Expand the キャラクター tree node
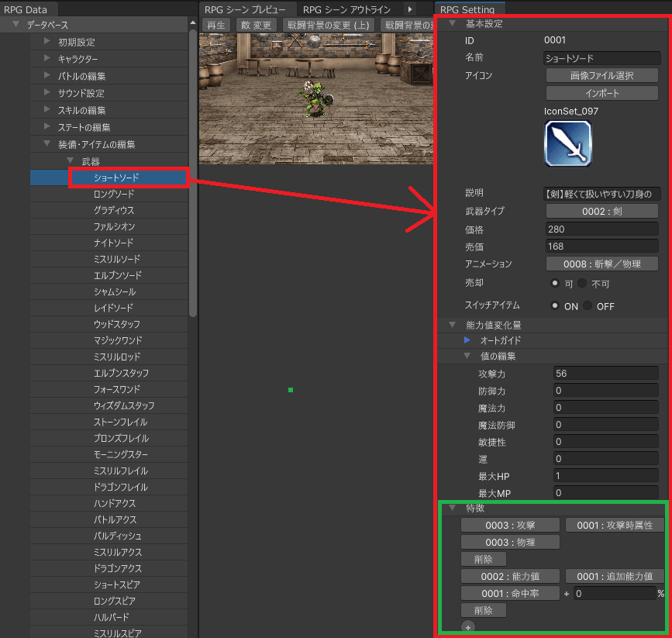 click(x=47, y=59)
